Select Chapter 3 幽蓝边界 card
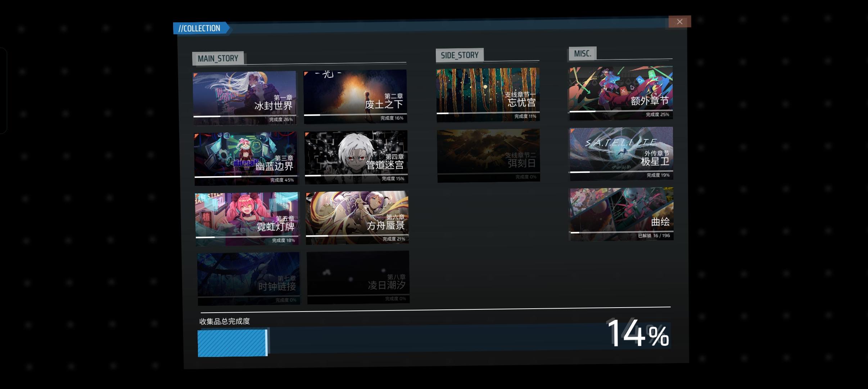Image resolution: width=868 pixels, height=389 pixels. [246, 158]
